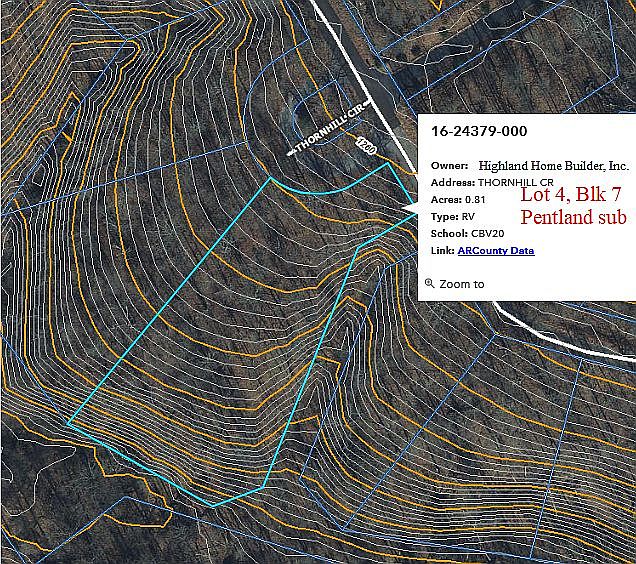Click the owner name Highland Home Builder, Inc.

click(x=553, y=166)
